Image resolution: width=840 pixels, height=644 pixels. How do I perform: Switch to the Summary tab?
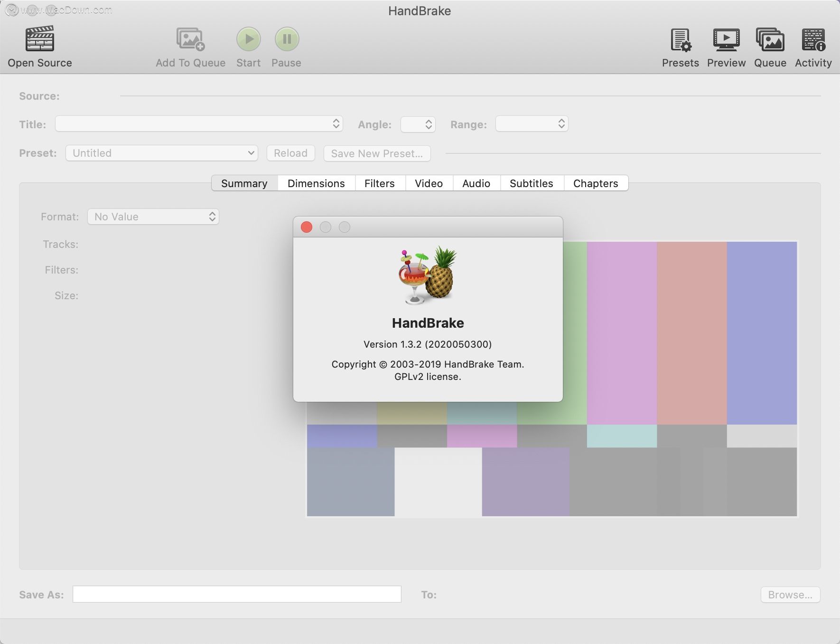point(244,183)
